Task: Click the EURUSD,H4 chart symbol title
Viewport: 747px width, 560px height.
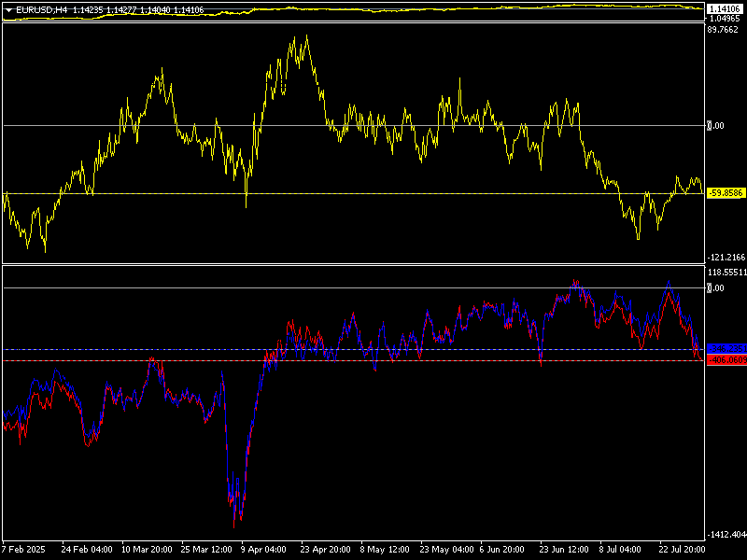Action: (x=42, y=10)
